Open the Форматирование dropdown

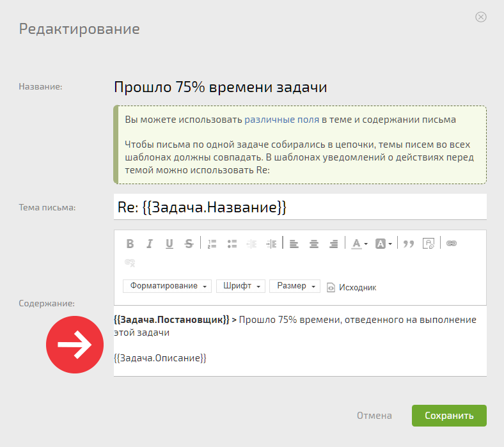click(167, 286)
